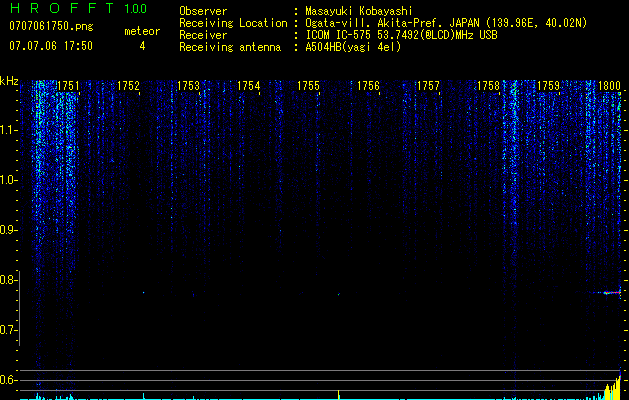Click the ICOM IC-575 receiver text
This screenshot has width=629, height=400.
click(x=401, y=35)
